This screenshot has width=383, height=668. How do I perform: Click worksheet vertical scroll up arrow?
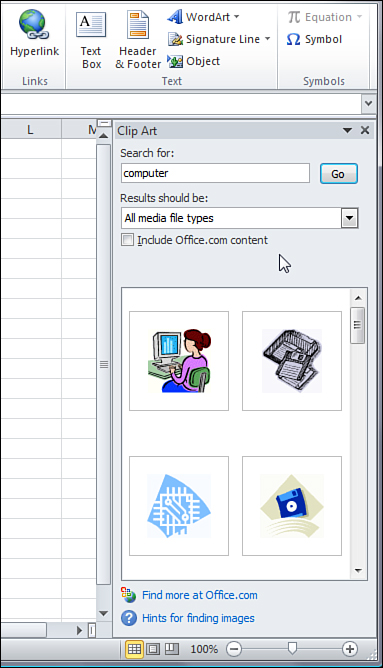[x=104, y=136]
